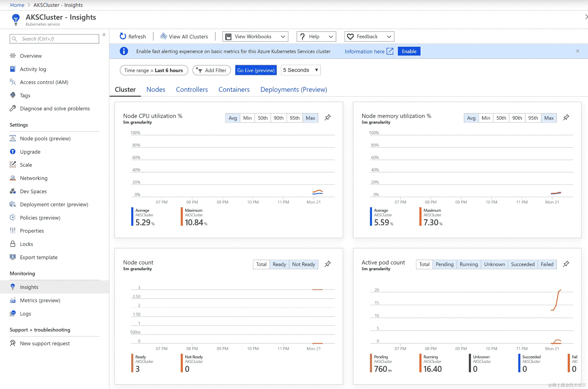Pin the Node CPU utilization chart
This screenshot has height=389, width=588.
pos(327,118)
